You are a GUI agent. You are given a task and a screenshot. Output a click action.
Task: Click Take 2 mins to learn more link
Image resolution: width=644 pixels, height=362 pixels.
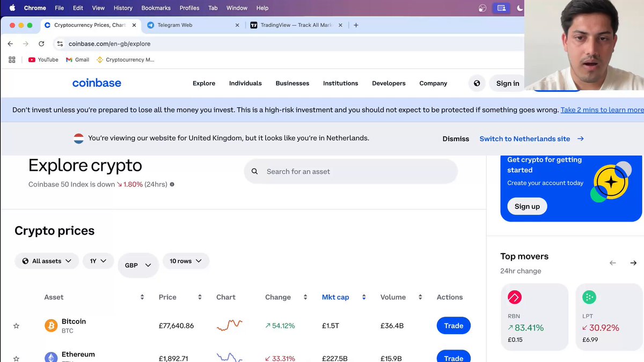602,110
